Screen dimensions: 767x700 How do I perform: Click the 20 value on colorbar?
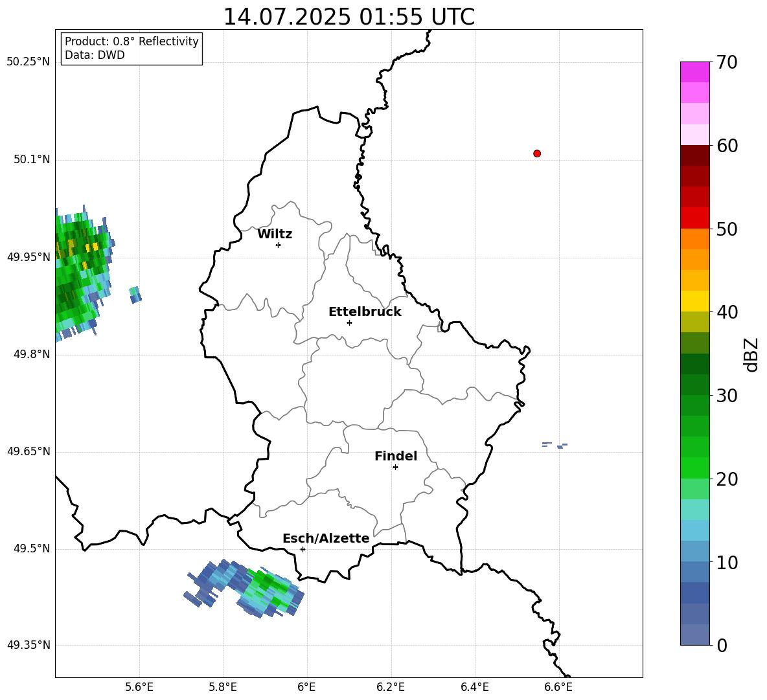click(x=727, y=479)
